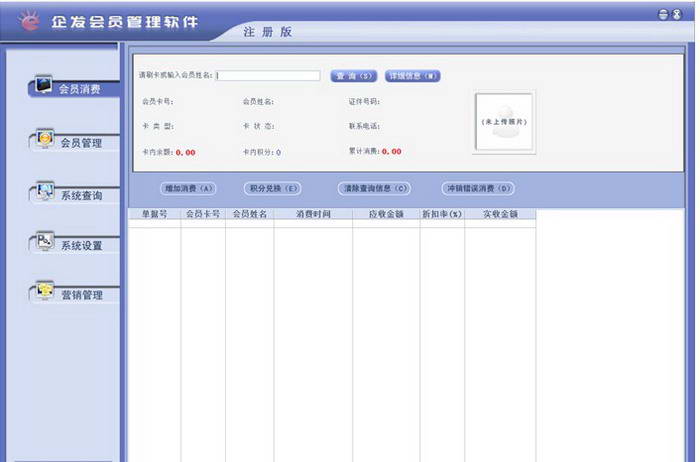The image size is (700, 462).
Task: Click the 系统设置 sidebar icon
Action: pyautogui.click(x=45, y=241)
